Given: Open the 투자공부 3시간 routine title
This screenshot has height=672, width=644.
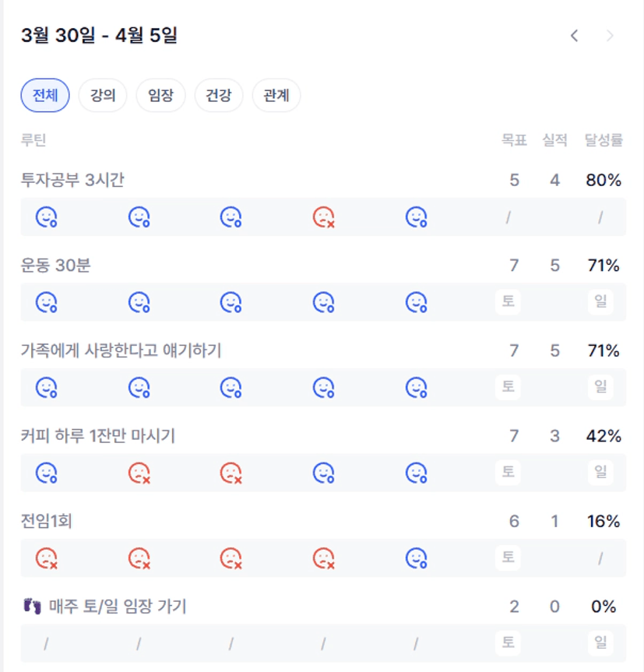Looking at the screenshot, I should [x=72, y=181].
